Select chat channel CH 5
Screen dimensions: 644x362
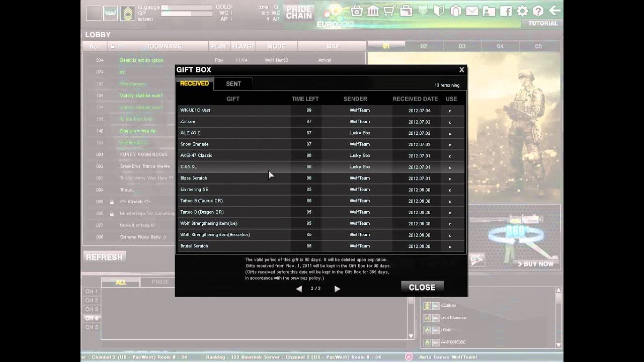pyautogui.click(x=92, y=327)
